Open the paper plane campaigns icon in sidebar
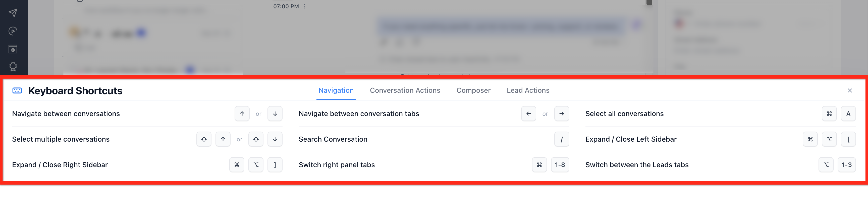This screenshot has height=197, width=868. (13, 13)
